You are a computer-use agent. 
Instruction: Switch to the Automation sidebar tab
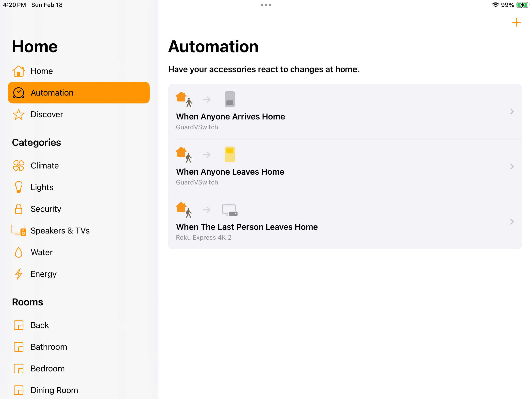click(79, 93)
